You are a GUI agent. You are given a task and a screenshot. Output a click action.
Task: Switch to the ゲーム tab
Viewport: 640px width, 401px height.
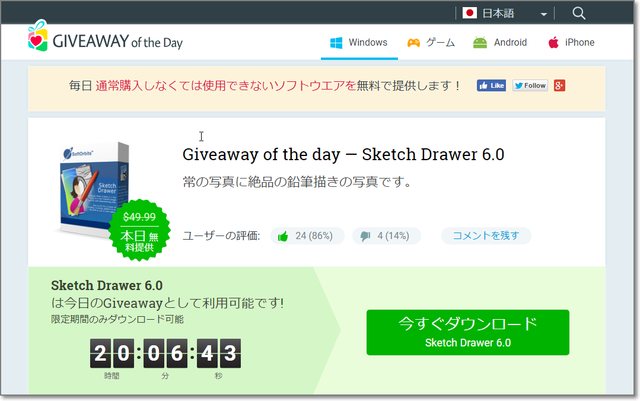coord(431,42)
